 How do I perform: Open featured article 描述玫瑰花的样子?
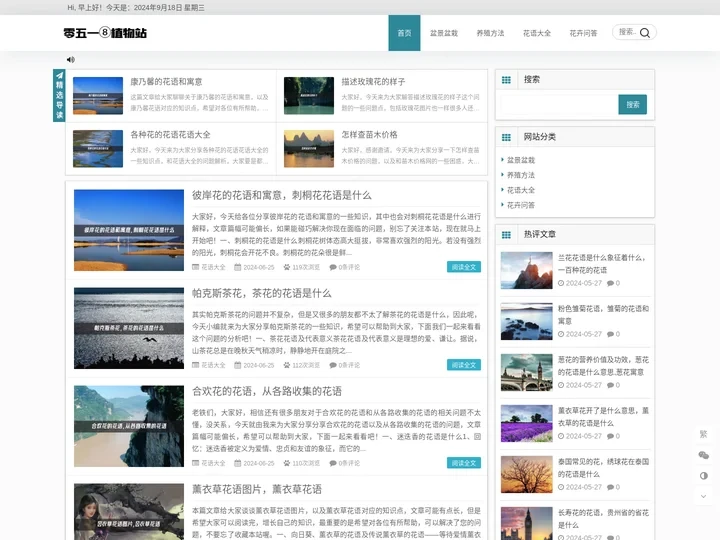coord(373,82)
